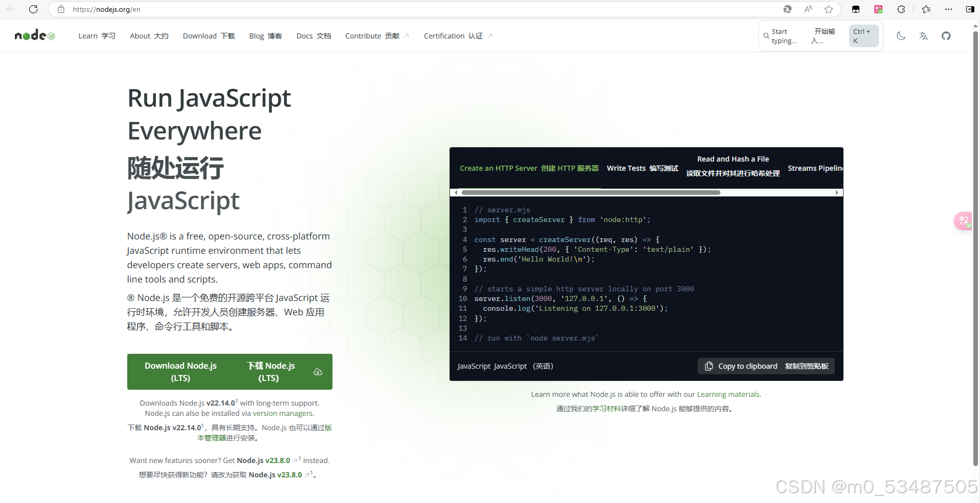Click the Node.js logo in the header

(x=34, y=35)
